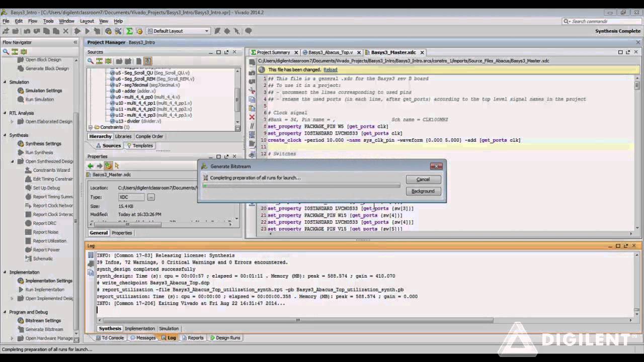Image resolution: width=644 pixels, height=362 pixels.
Task: Click the Report DRC icon
Action: (x=28, y=223)
